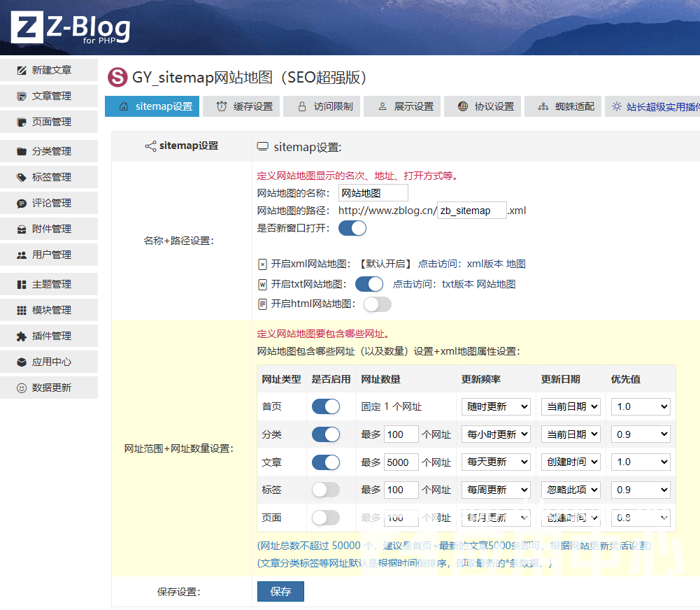The width and height of the screenshot is (700, 610).
Task: Toggle 是否新窗口打开 switch off
Action: [352, 228]
